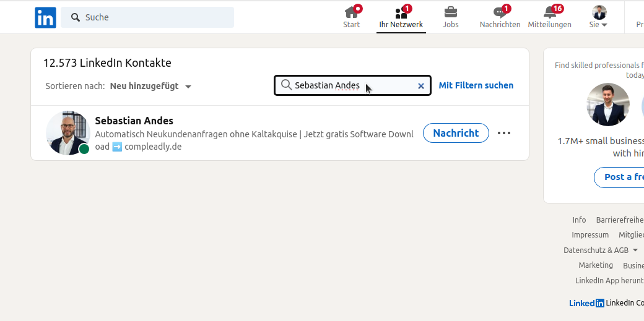
Task: Open the Sie profile dropdown menu
Action: tap(599, 17)
